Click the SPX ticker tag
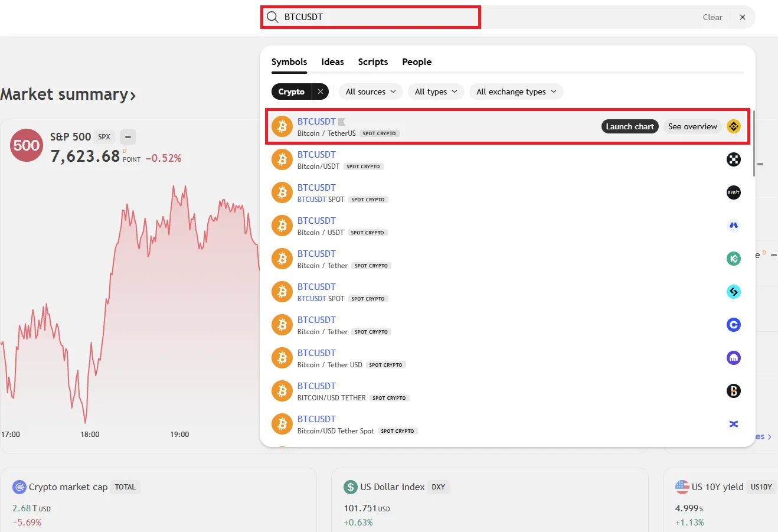Screen dimensions: 778x532 click(x=104, y=137)
